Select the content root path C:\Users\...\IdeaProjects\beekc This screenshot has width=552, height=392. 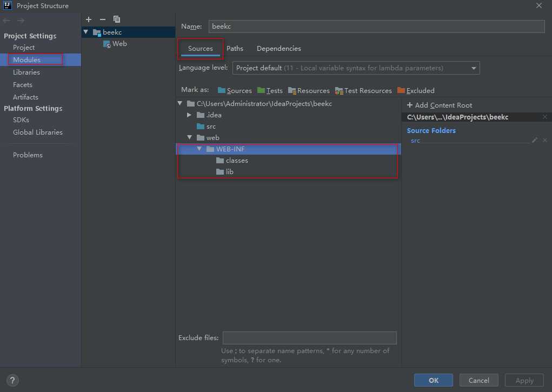coord(457,117)
